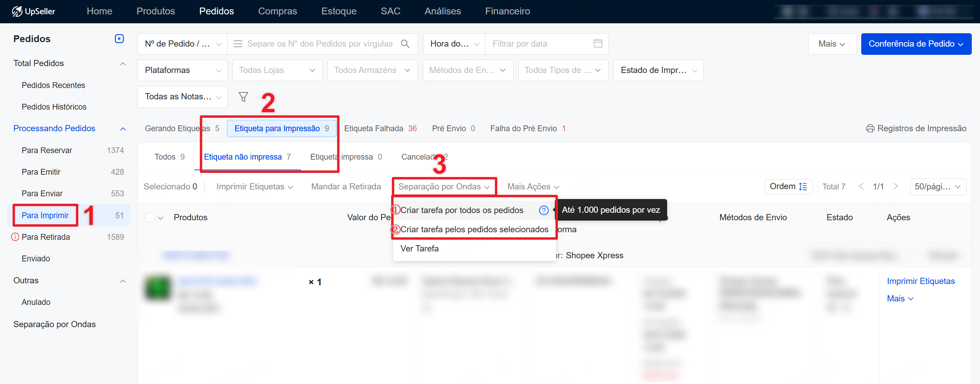This screenshot has width=980, height=384.
Task: Click the funnel filter icon
Action: (243, 97)
